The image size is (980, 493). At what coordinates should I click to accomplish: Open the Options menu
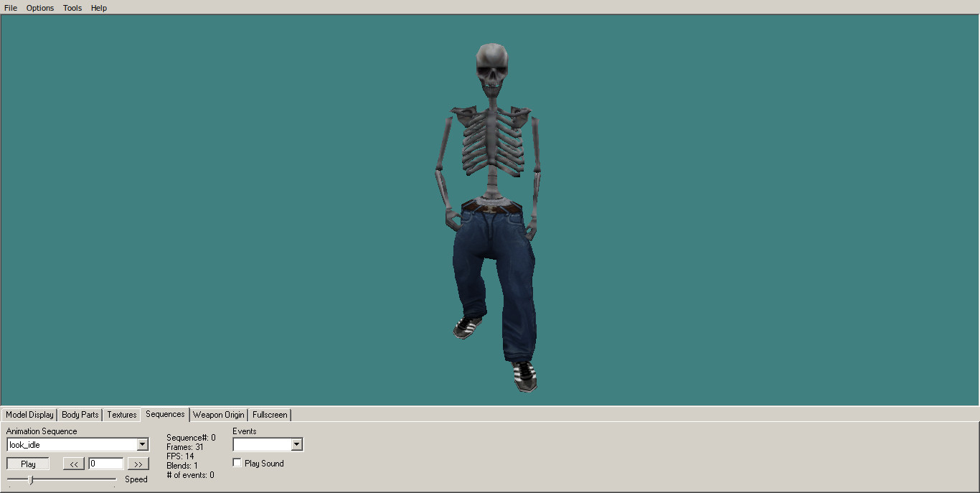pyautogui.click(x=39, y=8)
